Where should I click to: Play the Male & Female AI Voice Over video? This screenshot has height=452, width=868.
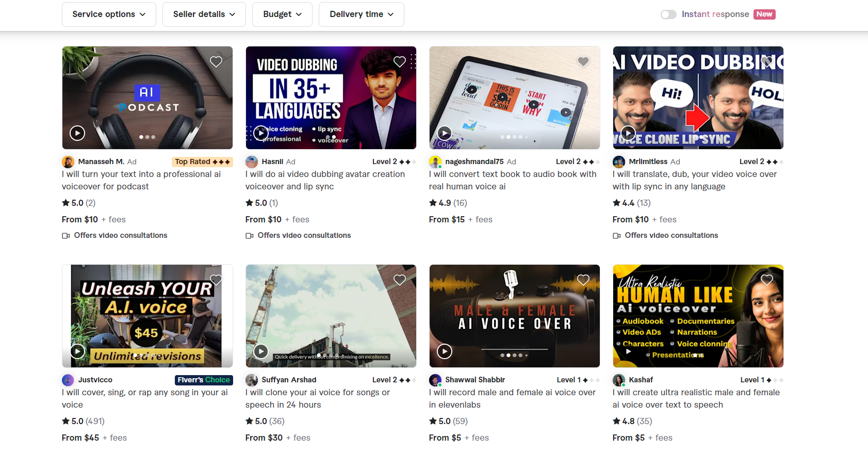coord(445,351)
